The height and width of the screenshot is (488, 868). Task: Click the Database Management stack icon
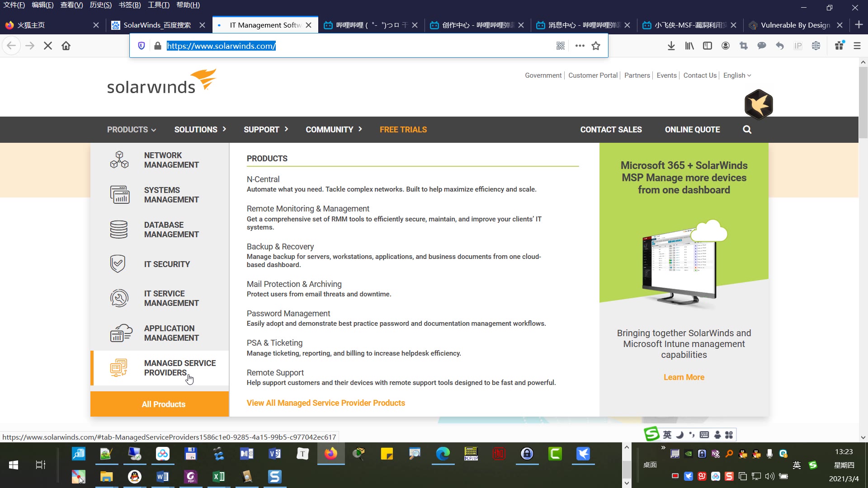tap(119, 230)
